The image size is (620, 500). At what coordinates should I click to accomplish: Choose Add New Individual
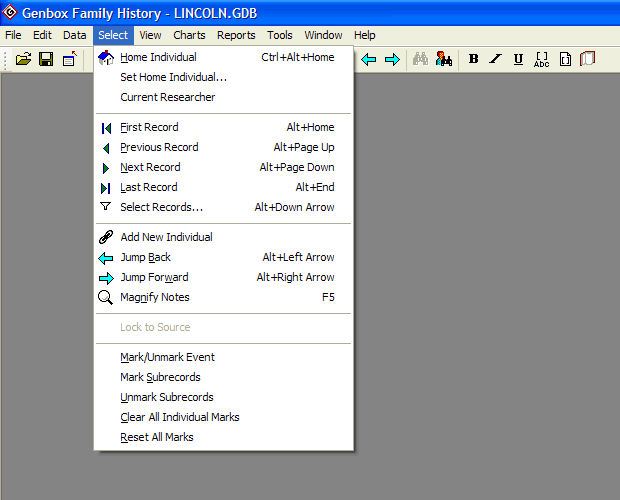(166, 237)
